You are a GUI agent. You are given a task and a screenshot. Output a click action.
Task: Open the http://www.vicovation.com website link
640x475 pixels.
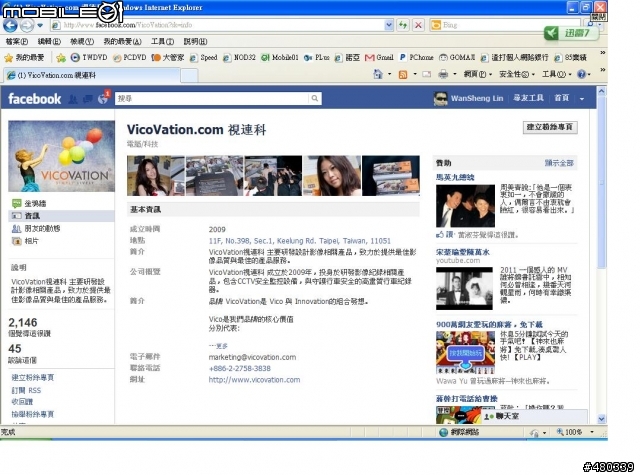click(254, 380)
